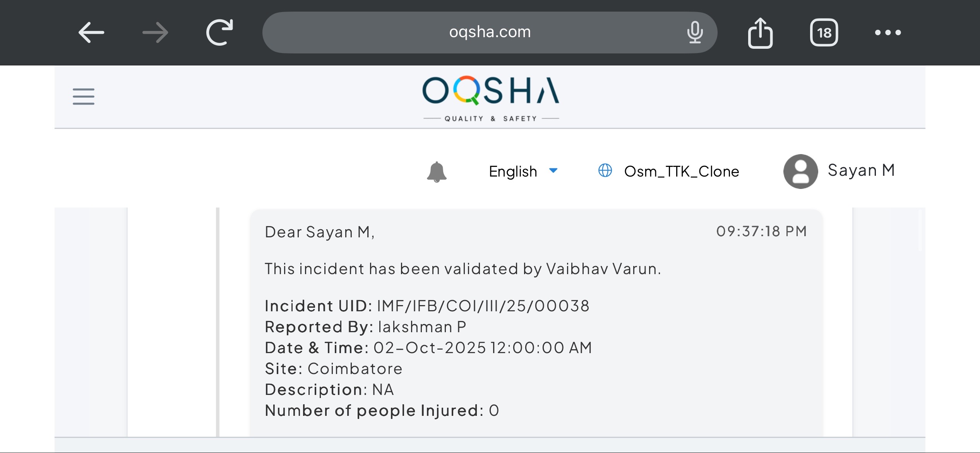Click the Sayan M profile avatar

coord(800,172)
